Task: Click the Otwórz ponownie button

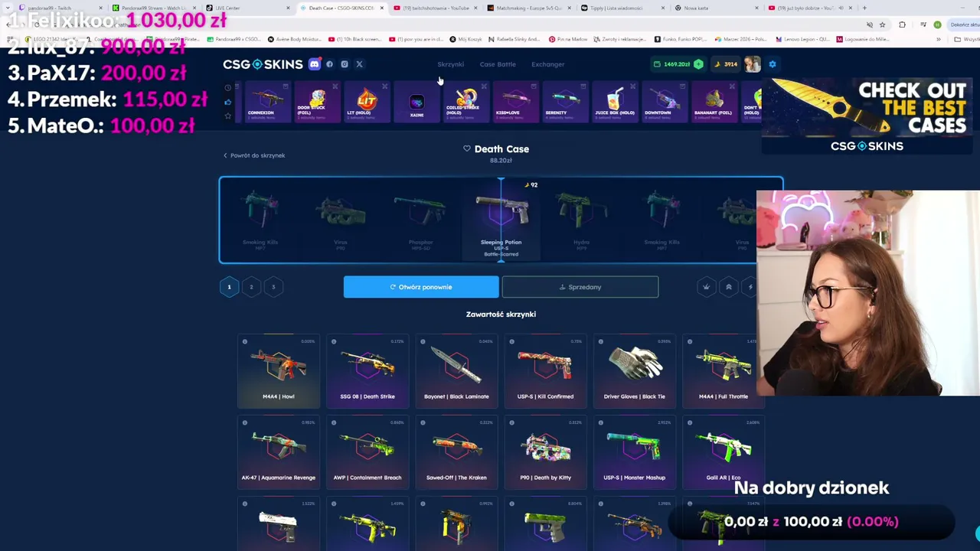Action: tap(421, 287)
